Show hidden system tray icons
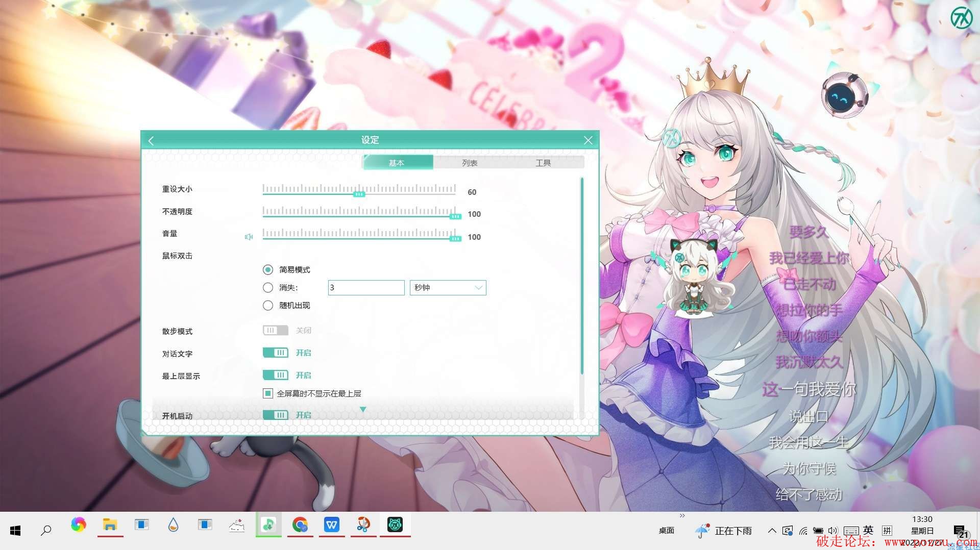Screen dimensions: 980x550 (x=772, y=531)
